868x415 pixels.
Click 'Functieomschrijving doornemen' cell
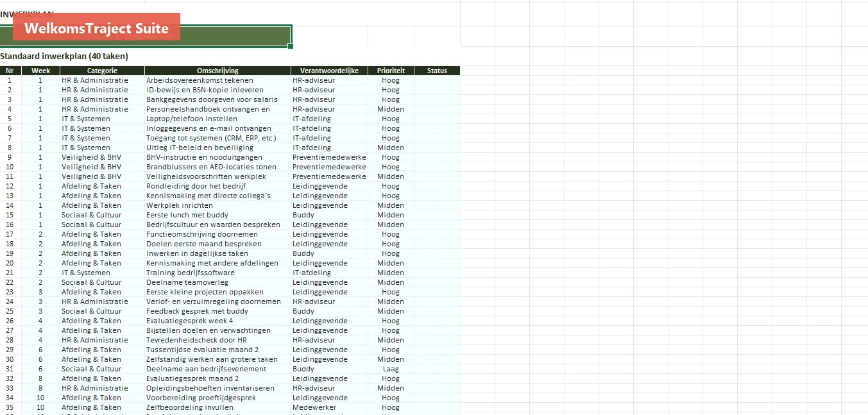(x=218, y=234)
